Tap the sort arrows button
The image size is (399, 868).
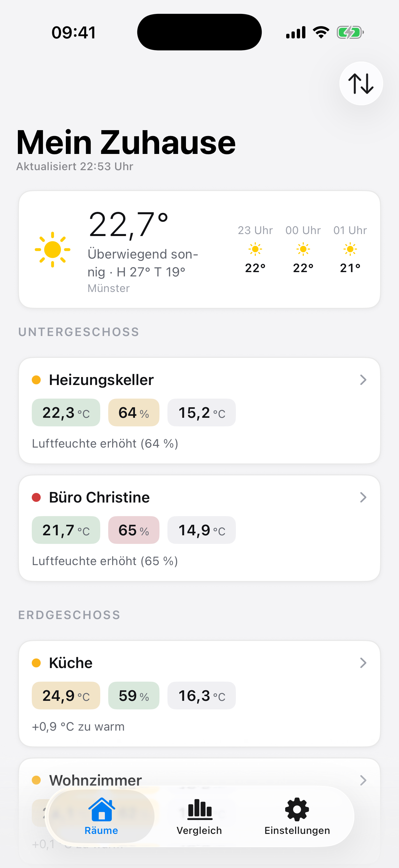(361, 83)
